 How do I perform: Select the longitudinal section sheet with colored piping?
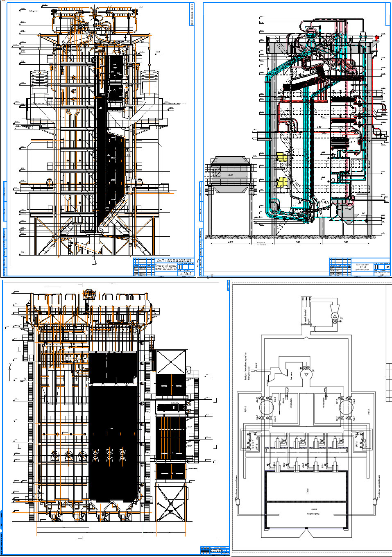(295, 140)
